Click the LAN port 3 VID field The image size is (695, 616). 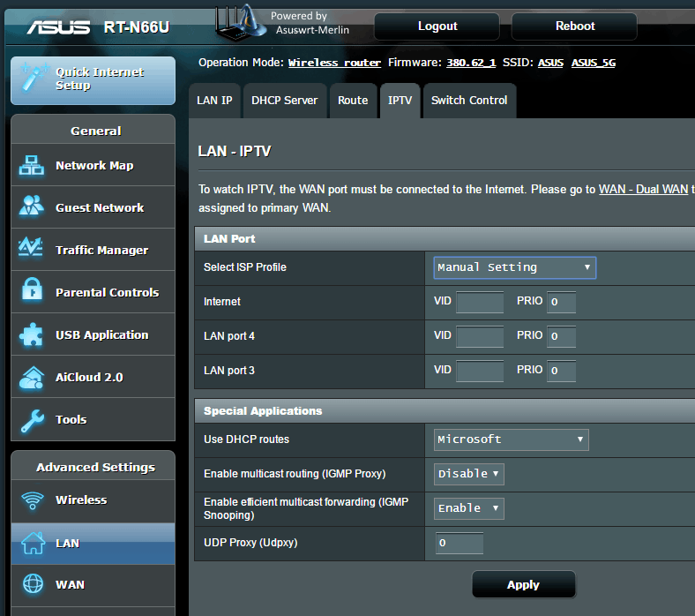[480, 371]
